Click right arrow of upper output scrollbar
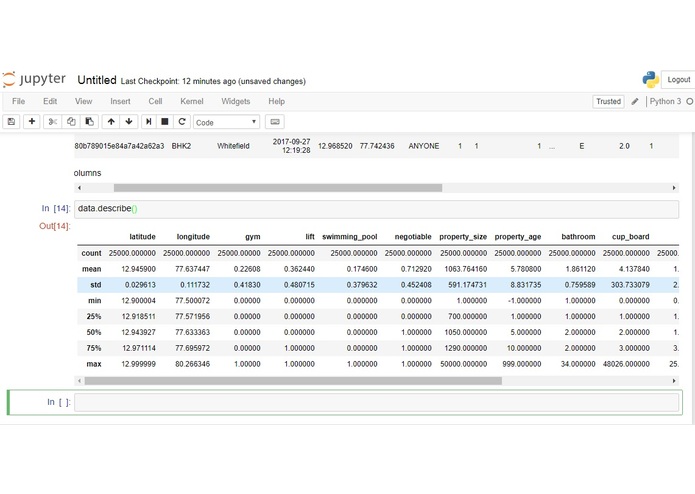The width and height of the screenshot is (695, 494). point(674,188)
